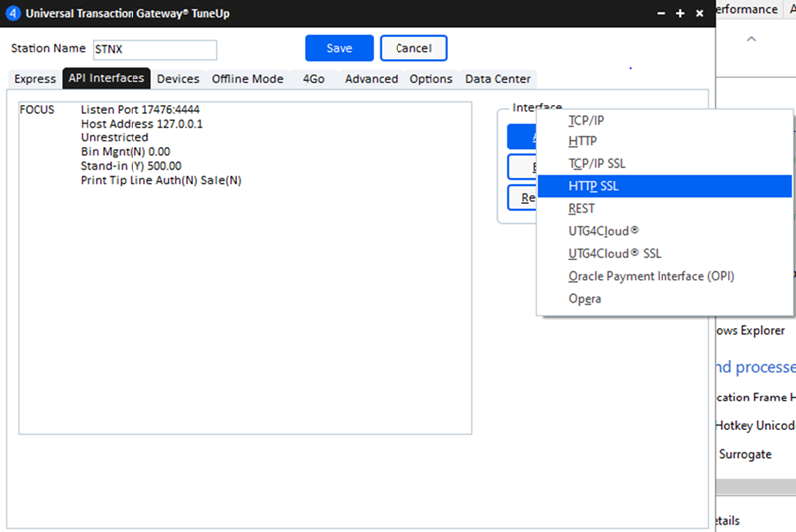
Task: Open the 4Go tab
Action: (x=313, y=79)
